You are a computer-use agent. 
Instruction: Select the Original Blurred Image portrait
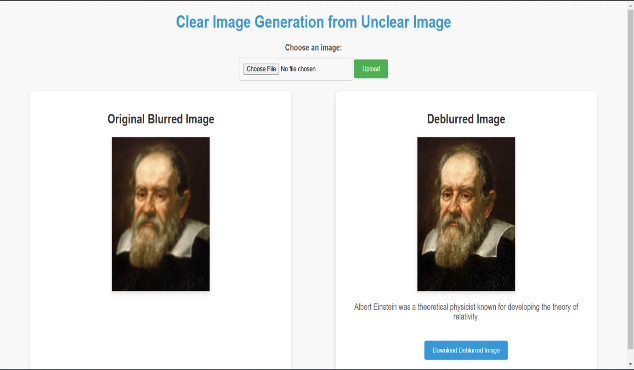click(161, 214)
